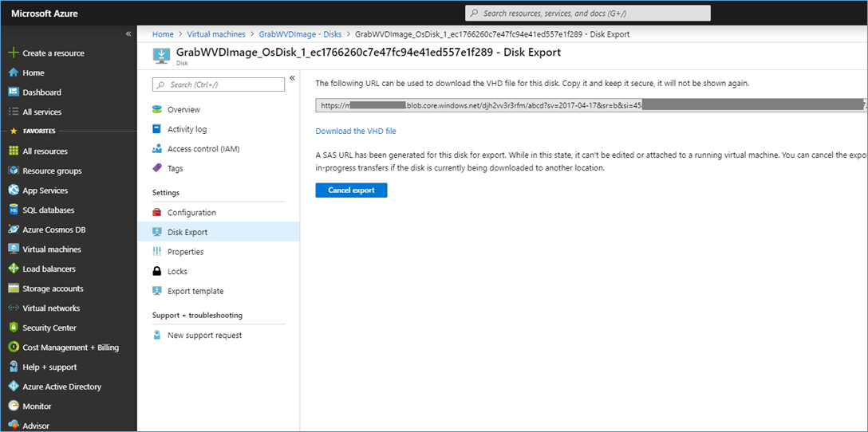This screenshot has width=868, height=432.
Task: Open Home via its house icon
Action: coord(14,73)
